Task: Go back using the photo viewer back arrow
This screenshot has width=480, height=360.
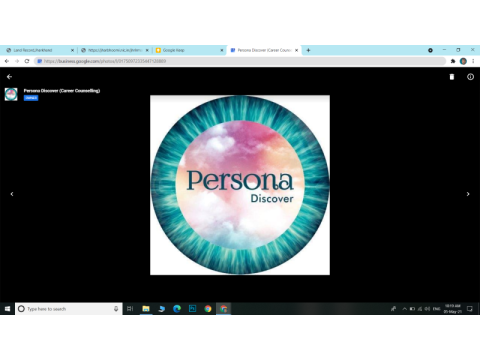Action: (x=9, y=77)
